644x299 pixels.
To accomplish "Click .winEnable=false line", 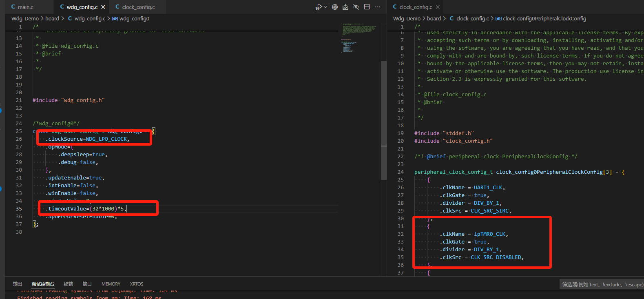I will pos(72,193).
